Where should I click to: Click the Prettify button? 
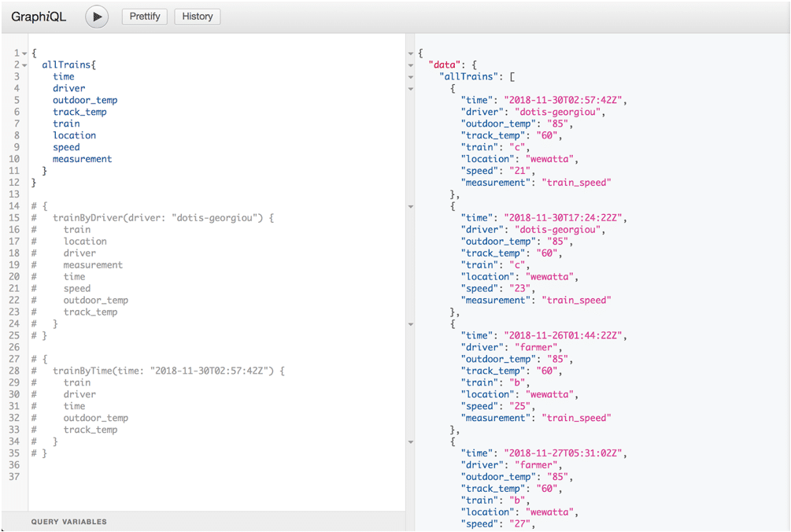coord(145,17)
